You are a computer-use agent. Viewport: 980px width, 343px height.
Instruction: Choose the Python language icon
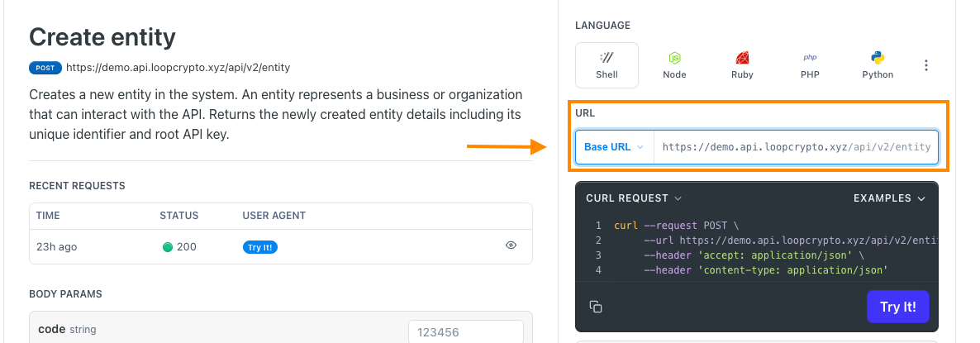tap(878, 58)
